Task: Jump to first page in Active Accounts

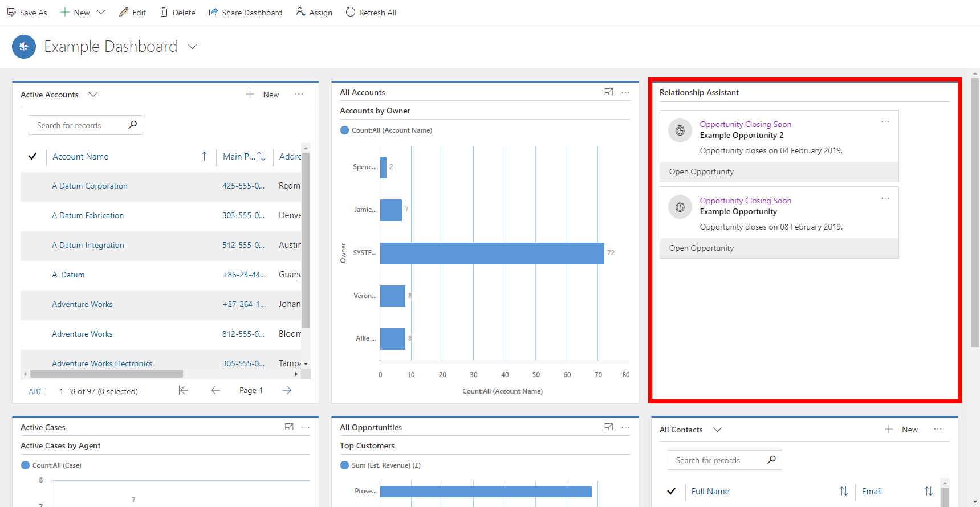Action: [x=183, y=390]
